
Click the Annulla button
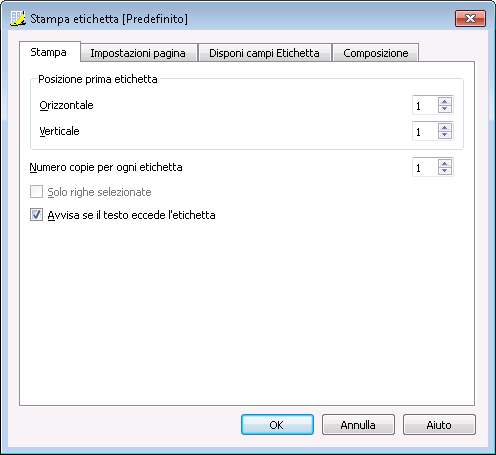click(358, 425)
